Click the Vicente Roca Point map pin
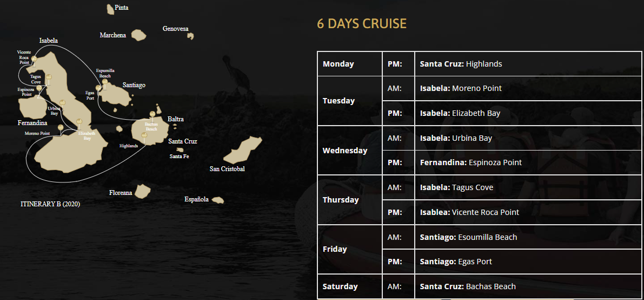The height and width of the screenshot is (300, 644). point(34,60)
